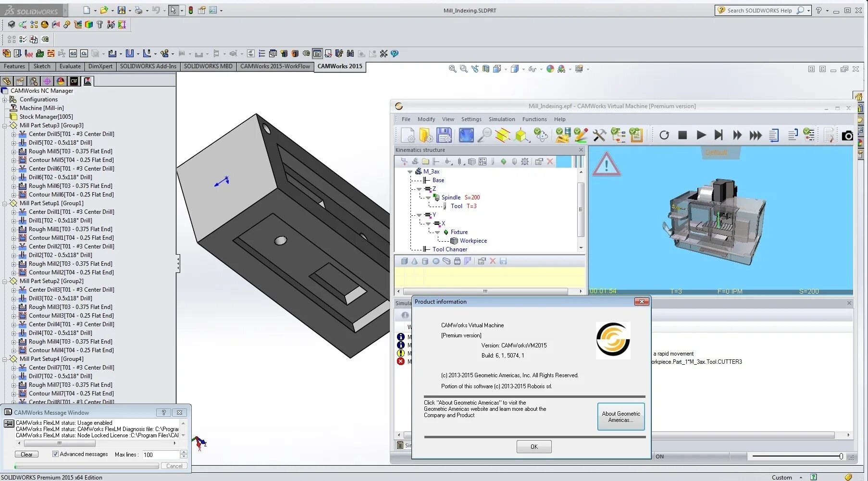Click About Geometric Americas button
Viewport: 868px width, 481px height.
[x=621, y=417]
